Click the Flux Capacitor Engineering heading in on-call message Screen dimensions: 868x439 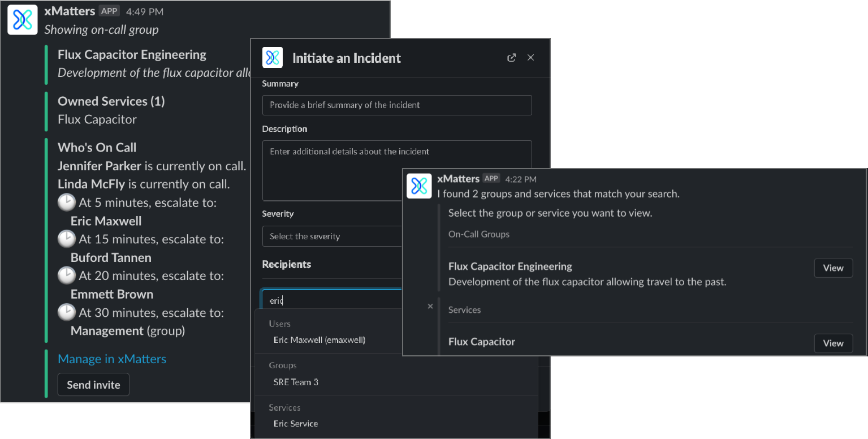[x=132, y=55]
